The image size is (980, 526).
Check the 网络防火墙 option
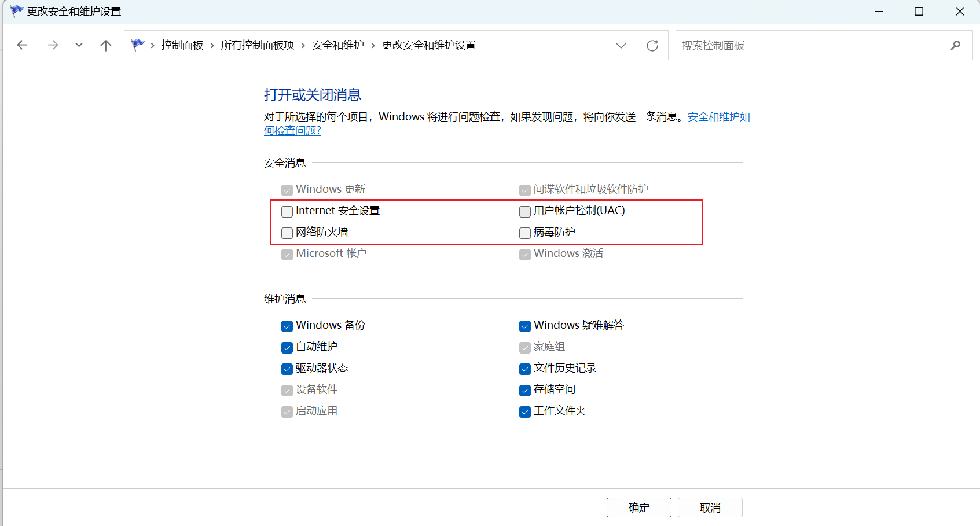(x=287, y=233)
